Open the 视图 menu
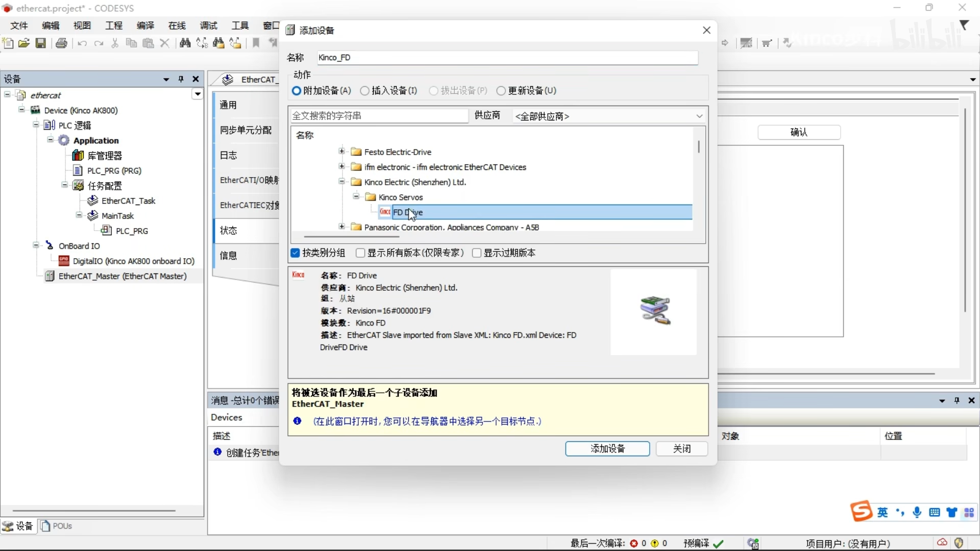Screen dimensions: 980x551 pos(82,26)
